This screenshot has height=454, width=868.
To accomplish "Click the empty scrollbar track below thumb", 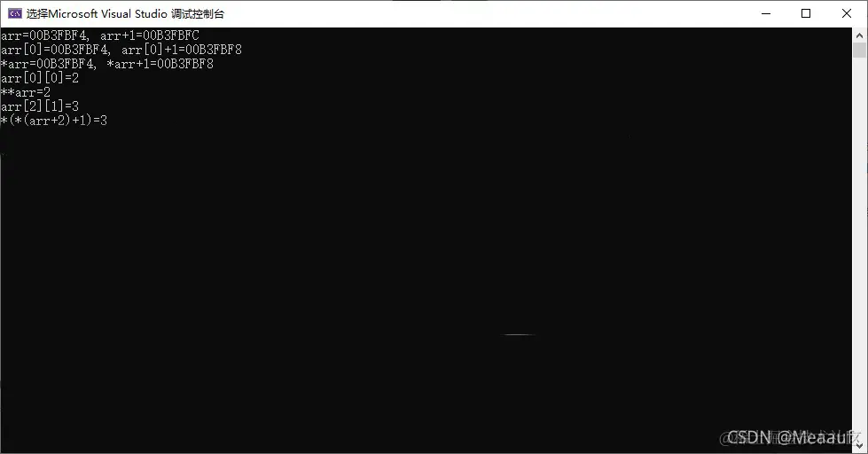I will (x=859, y=249).
